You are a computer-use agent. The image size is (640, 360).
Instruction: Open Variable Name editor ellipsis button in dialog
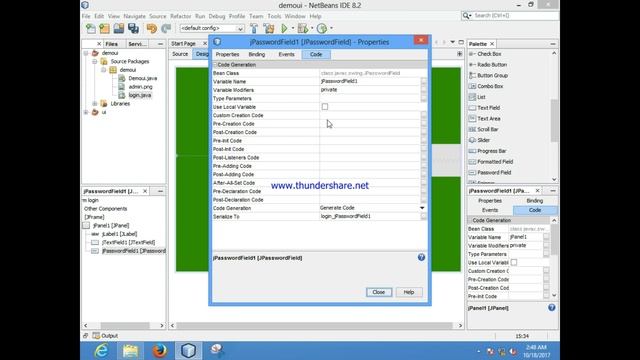pyautogui.click(x=424, y=81)
